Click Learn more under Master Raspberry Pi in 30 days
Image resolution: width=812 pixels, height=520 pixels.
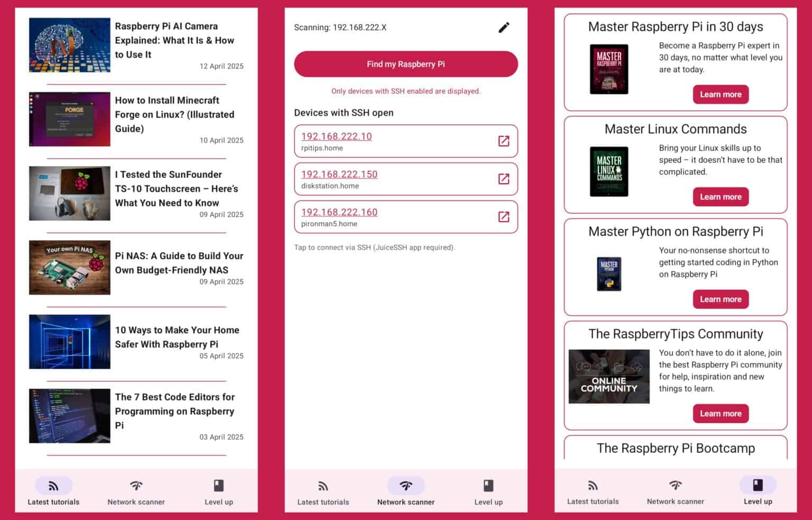pyautogui.click(x=721, y=95)
